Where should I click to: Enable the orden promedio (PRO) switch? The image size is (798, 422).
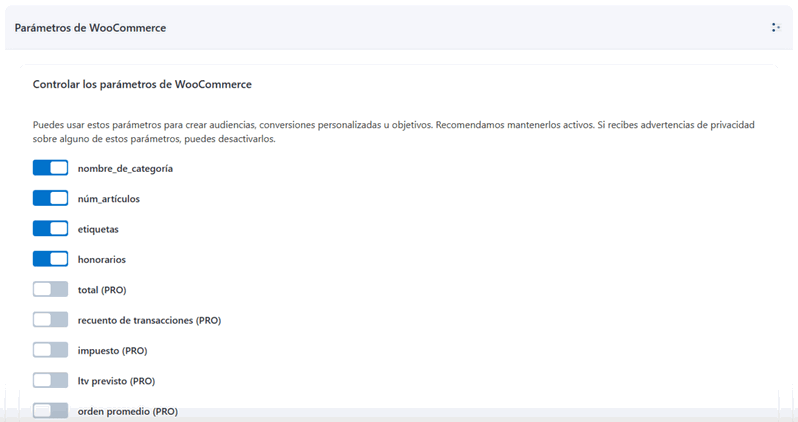coord(50,411)
